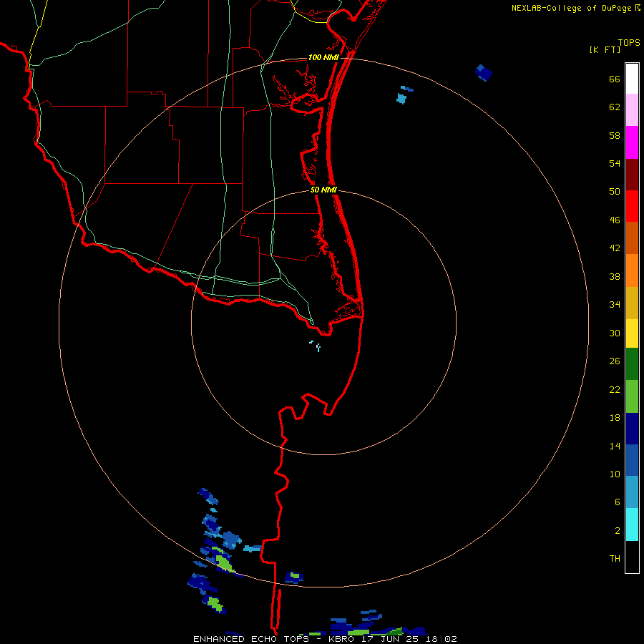This screenshot has height=644, width=644.
Task: Click the 38 legend value
Action: tap(615, 276)
